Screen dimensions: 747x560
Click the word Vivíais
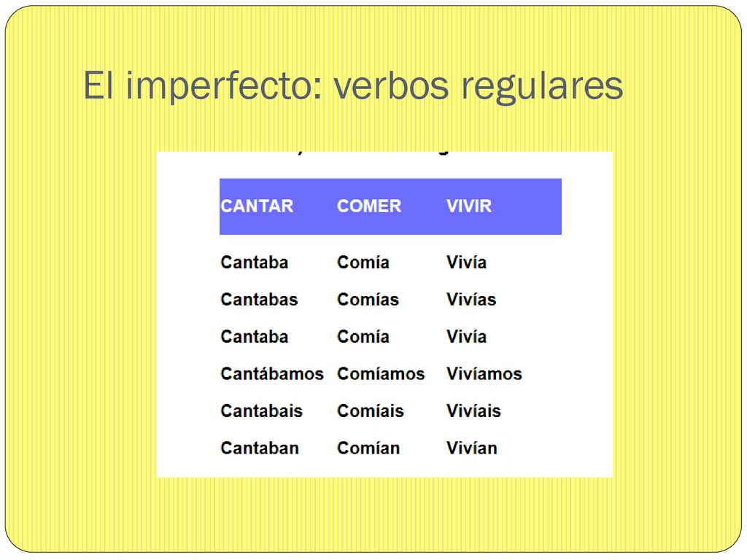click(x=473, y=411)
